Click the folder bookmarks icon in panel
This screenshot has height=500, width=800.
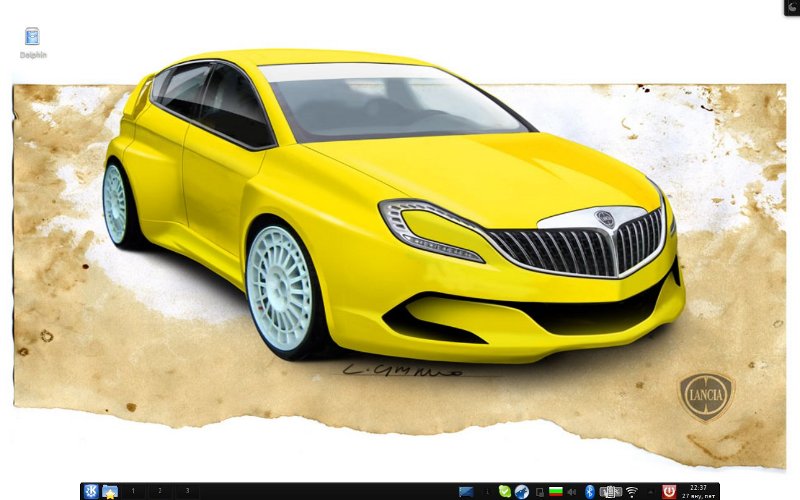[x=110, y=491]
